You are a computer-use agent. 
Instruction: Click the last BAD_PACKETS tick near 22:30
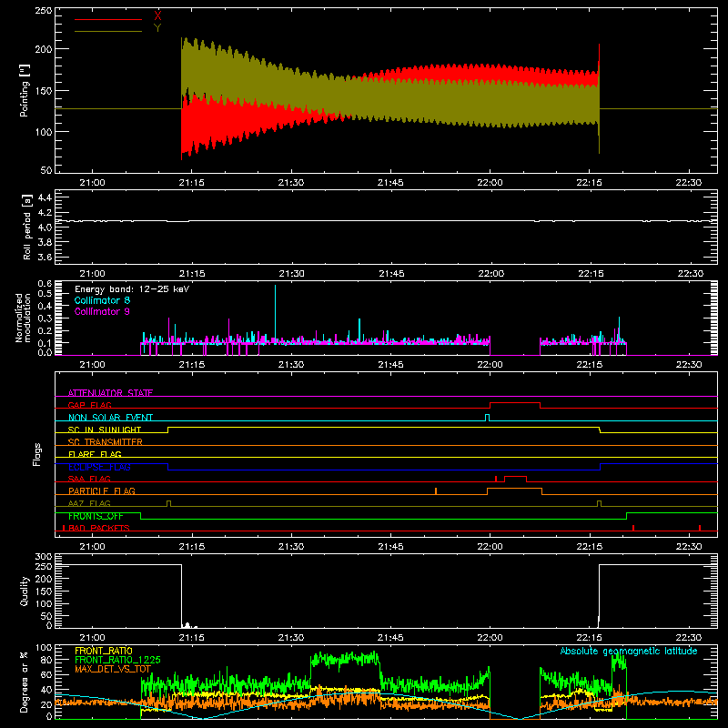[700, 528]
